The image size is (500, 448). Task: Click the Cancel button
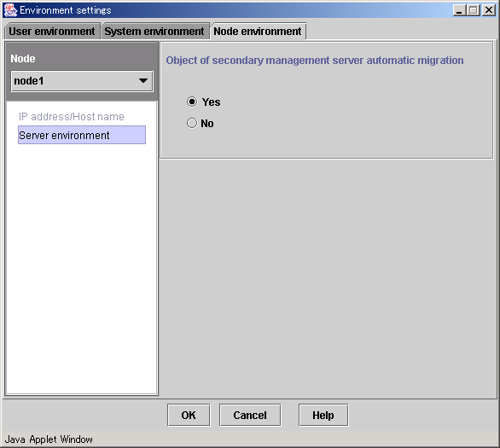coord(250,416)
